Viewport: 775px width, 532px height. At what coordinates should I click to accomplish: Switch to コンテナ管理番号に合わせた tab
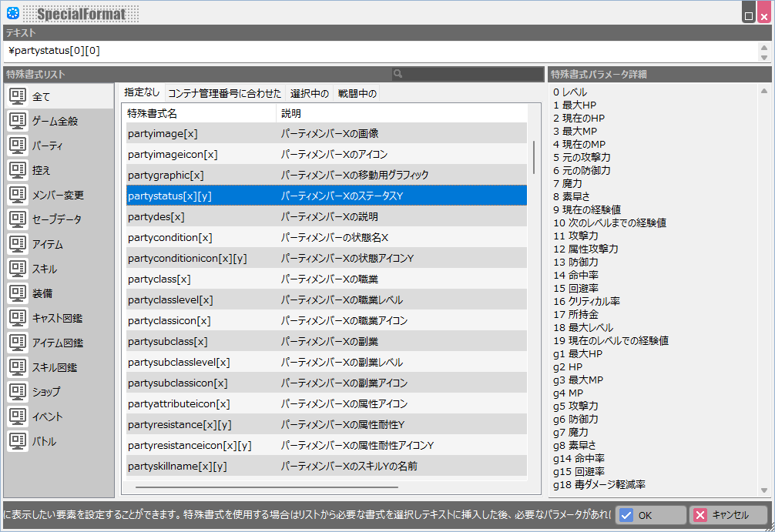224,94
